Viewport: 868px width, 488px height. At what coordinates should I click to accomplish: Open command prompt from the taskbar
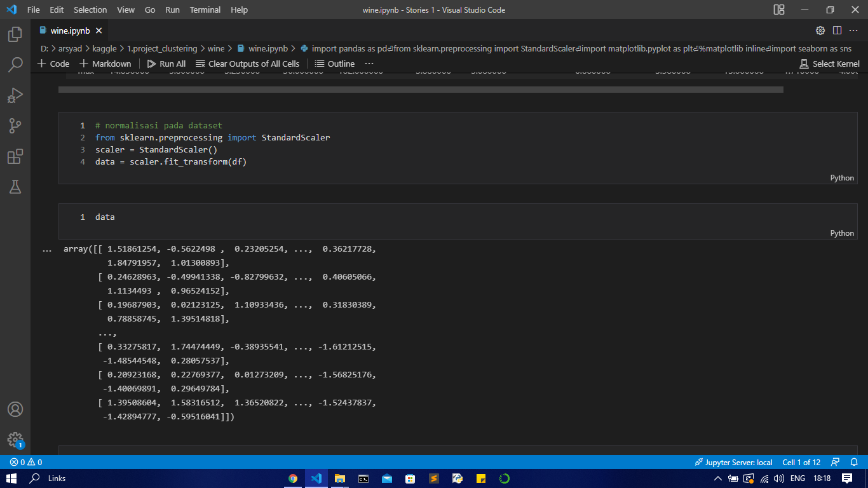(363, 478)
